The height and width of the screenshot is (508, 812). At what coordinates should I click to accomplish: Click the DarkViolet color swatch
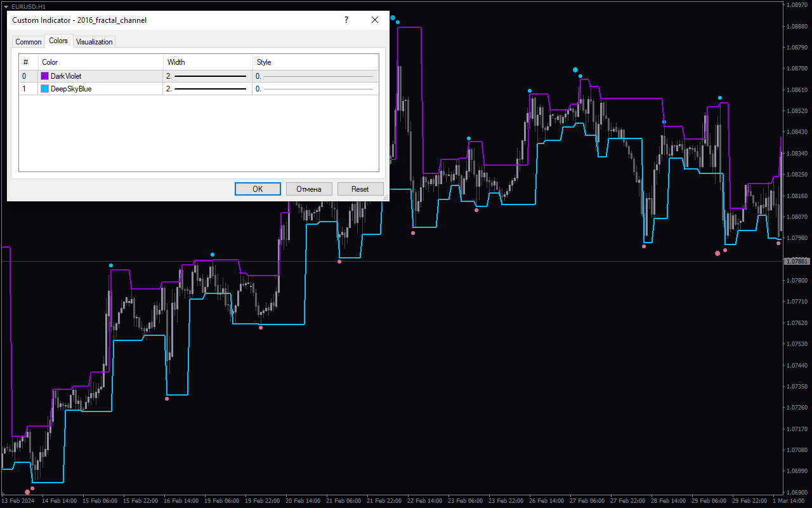pos(44,76)
